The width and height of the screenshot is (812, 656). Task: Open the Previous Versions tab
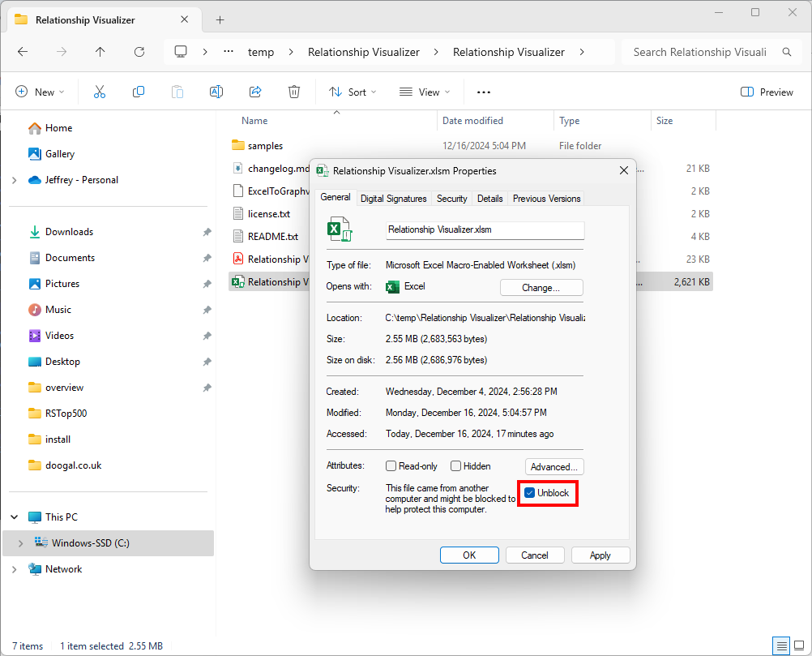coord(546,199)
